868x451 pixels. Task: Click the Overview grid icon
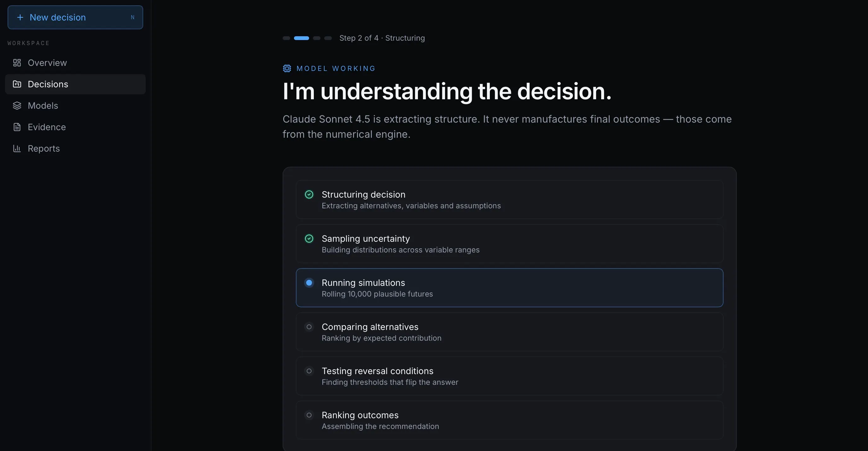(x=17, y=63)
